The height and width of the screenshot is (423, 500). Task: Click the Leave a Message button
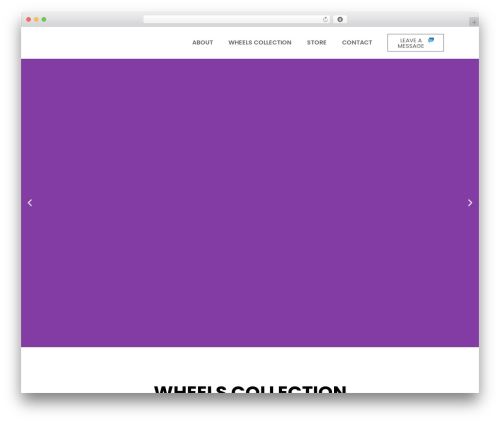tap(415, 43)
